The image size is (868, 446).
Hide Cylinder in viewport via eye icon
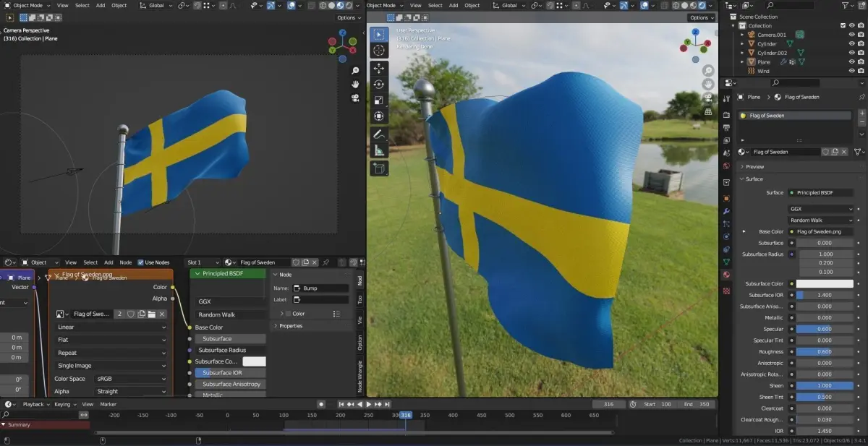pyautogui.click(x=851, y=43)
